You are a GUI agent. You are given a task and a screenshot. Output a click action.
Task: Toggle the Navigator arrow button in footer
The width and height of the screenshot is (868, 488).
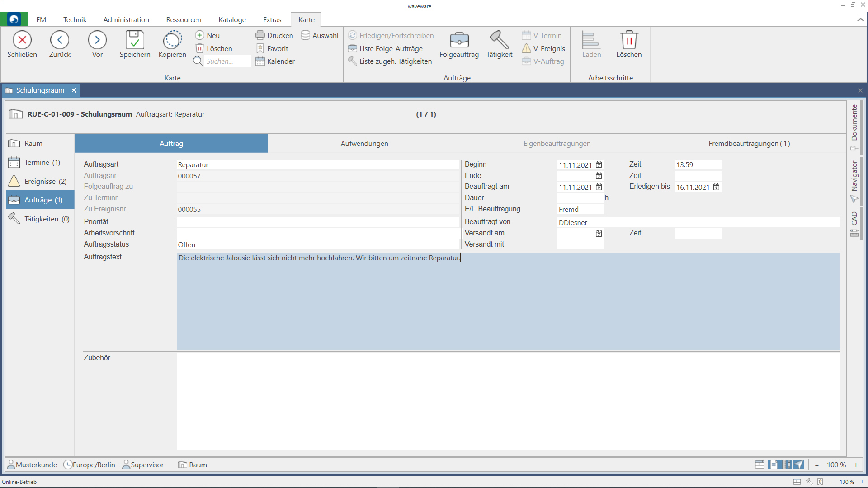tap(799, 465)
